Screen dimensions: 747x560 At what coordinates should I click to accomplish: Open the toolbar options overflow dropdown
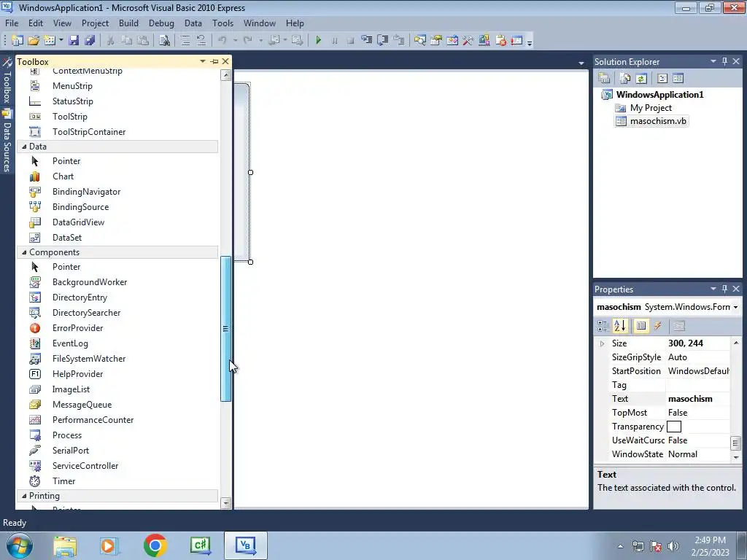tap(530, 42)
